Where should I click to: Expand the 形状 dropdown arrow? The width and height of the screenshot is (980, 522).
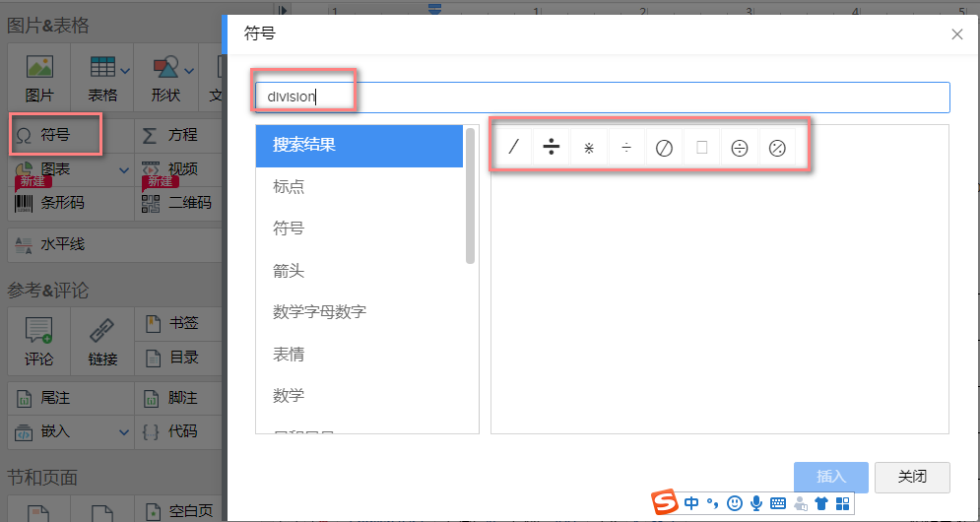(189, 71)
